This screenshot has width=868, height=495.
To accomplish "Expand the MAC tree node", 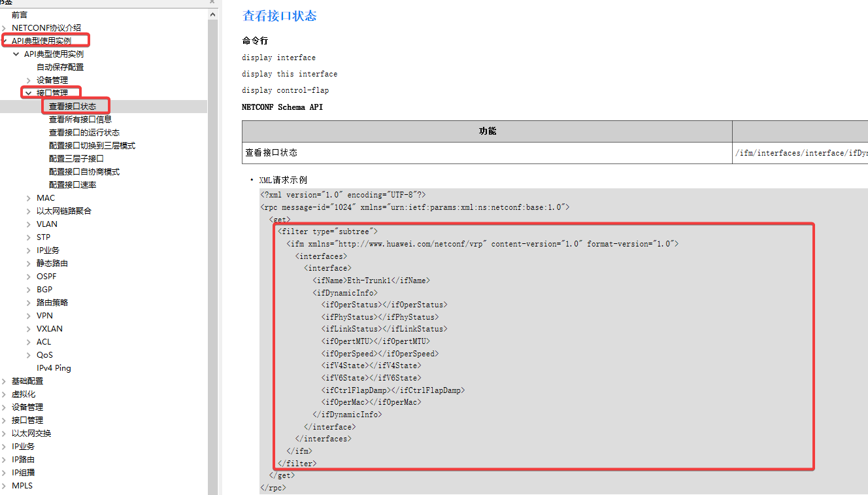I will click(29, 198).
